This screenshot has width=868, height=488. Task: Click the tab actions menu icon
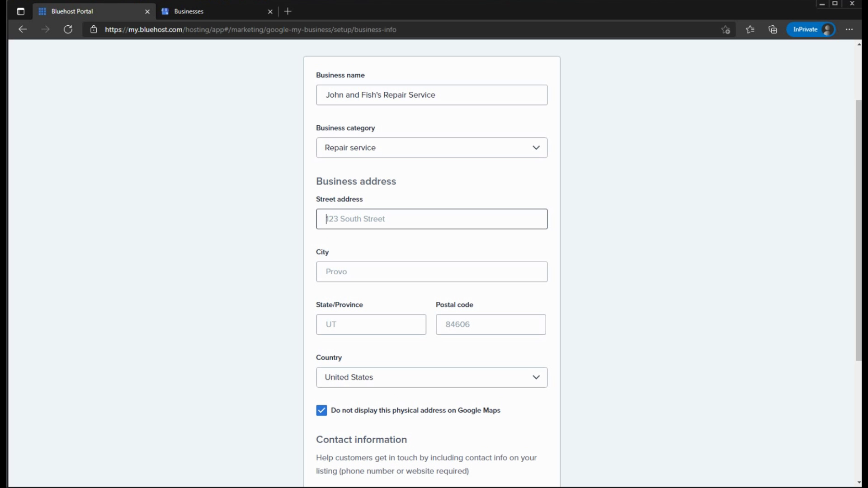pos(20,11)
